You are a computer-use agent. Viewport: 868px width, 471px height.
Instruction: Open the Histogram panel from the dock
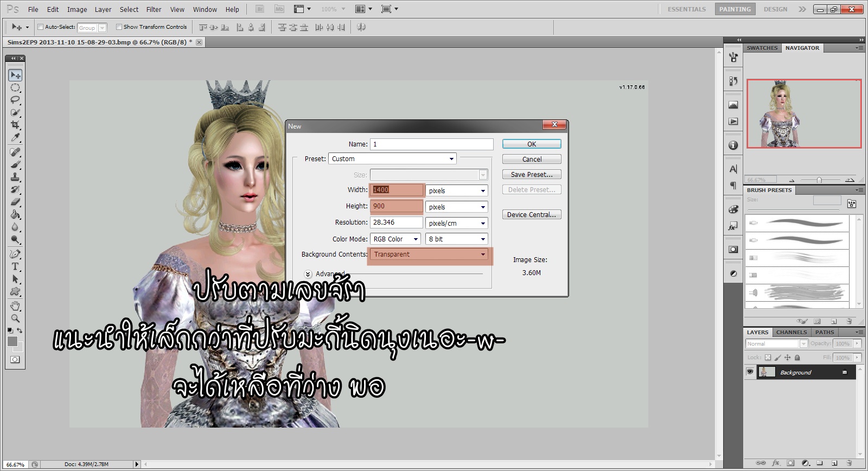[733, 105]
